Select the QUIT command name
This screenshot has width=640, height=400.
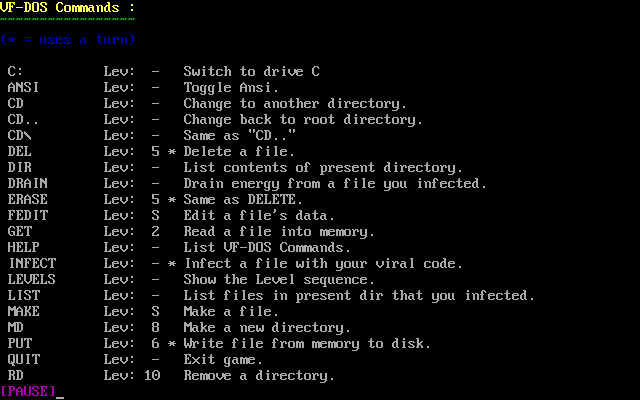coord(23,359)
